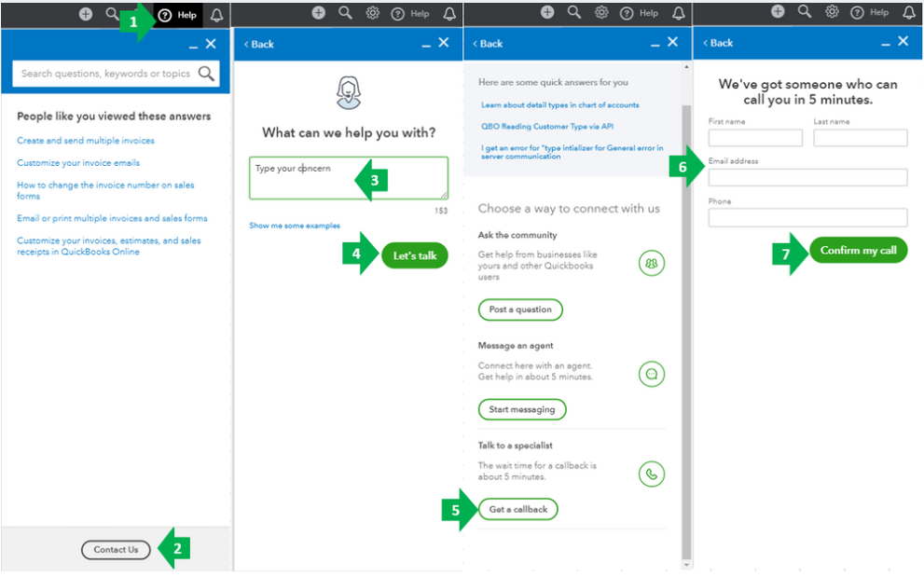
Task: Click plus create icon in second panel
Action: pos(319,13)
